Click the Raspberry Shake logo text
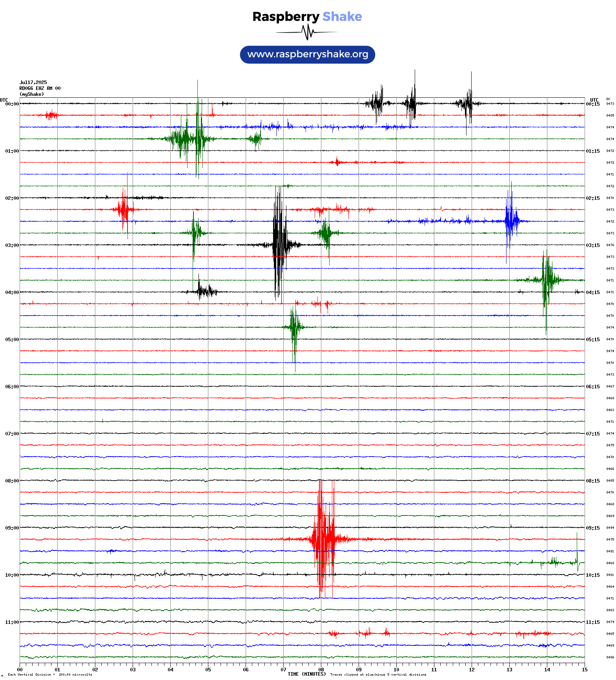 (307, 16)
